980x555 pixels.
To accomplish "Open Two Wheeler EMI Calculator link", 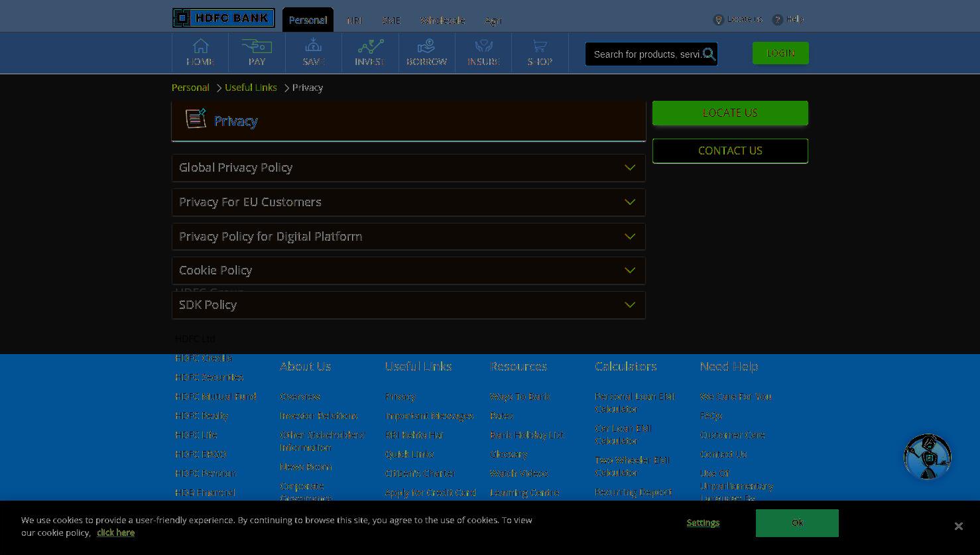I will [633, 466].
